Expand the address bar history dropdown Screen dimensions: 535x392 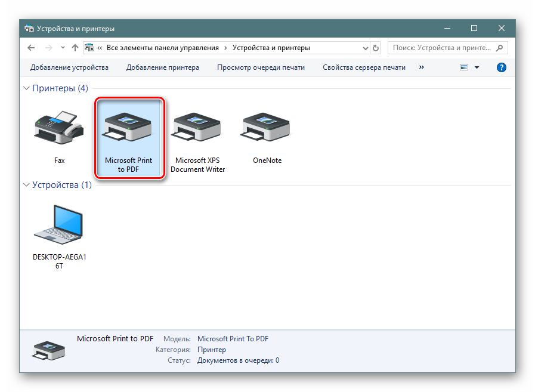(x=364, y=48)
